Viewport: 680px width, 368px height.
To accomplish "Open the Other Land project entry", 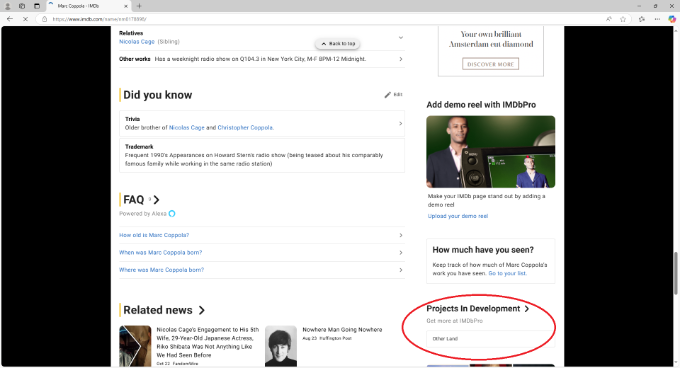I will pyautogui.click(x=490, y=339).
